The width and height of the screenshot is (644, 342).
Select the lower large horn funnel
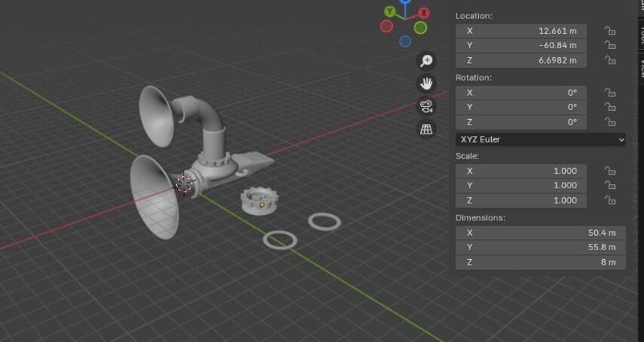click(x=154, y=197)
